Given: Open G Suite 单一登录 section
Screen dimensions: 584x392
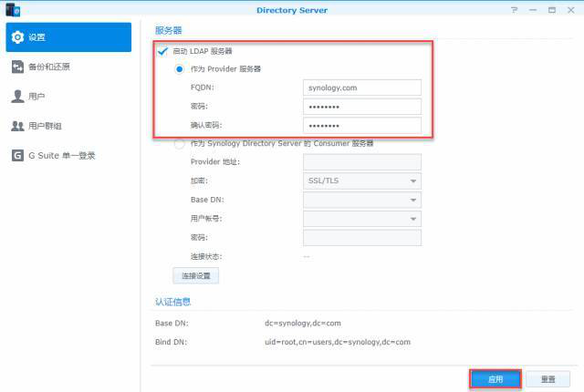Looking at the screenshot, I should (68, 156).
